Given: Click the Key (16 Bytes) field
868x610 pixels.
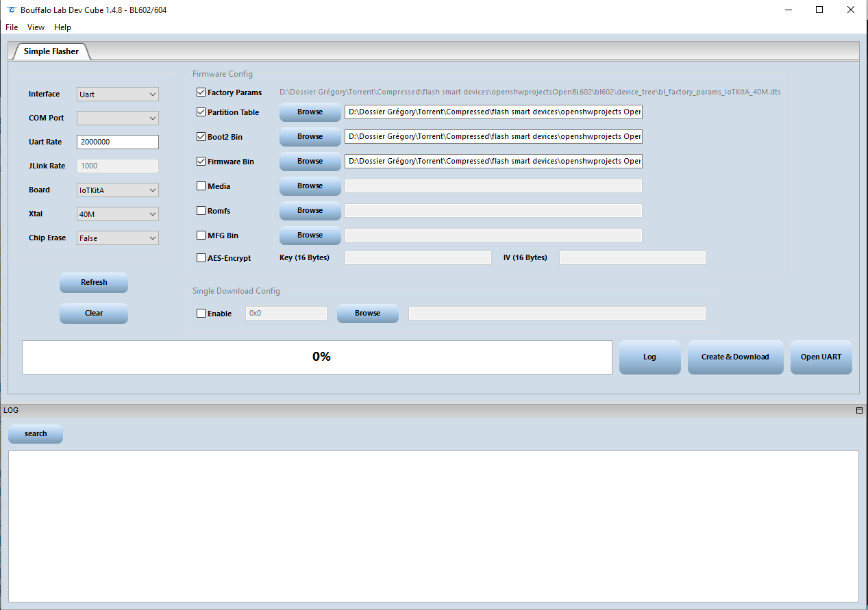Looking at the screenshot, I should coord(418,258).
